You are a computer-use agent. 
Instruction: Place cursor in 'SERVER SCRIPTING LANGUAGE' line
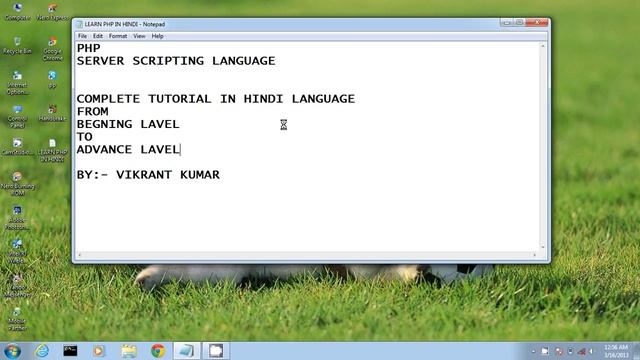[x=176, y=61]
